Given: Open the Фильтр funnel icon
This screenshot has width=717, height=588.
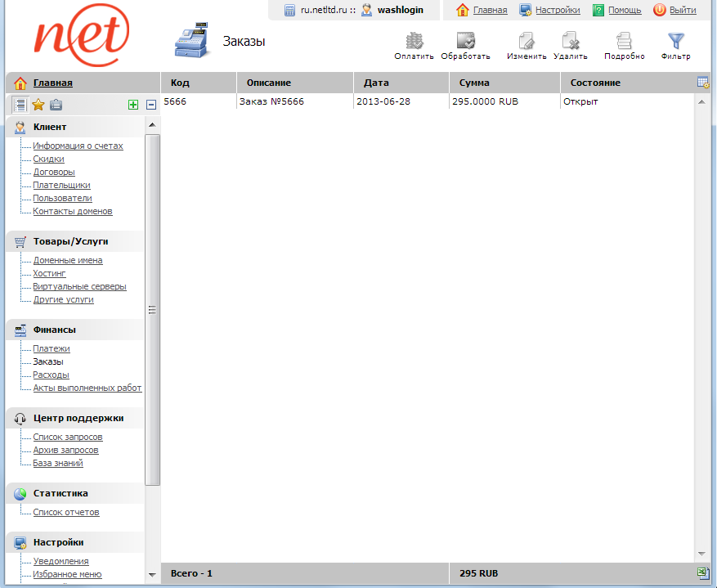Looking at the screenshot, I should click(675, 41).
